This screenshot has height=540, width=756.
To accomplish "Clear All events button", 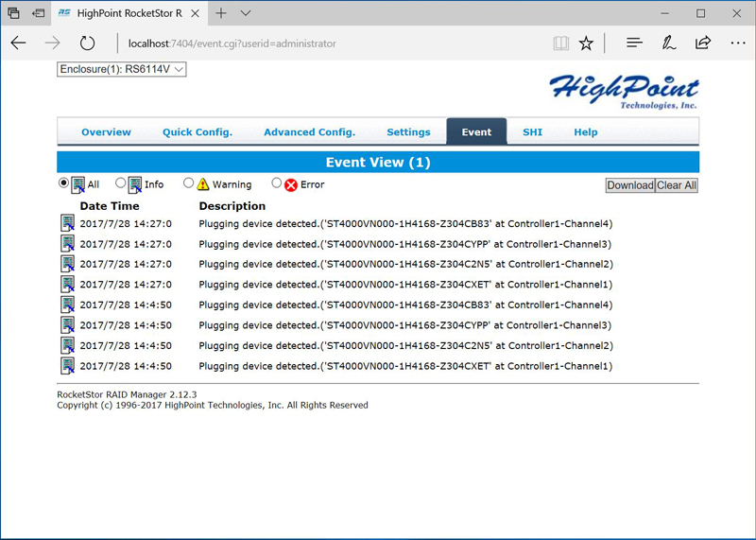I will pos(677,185).
